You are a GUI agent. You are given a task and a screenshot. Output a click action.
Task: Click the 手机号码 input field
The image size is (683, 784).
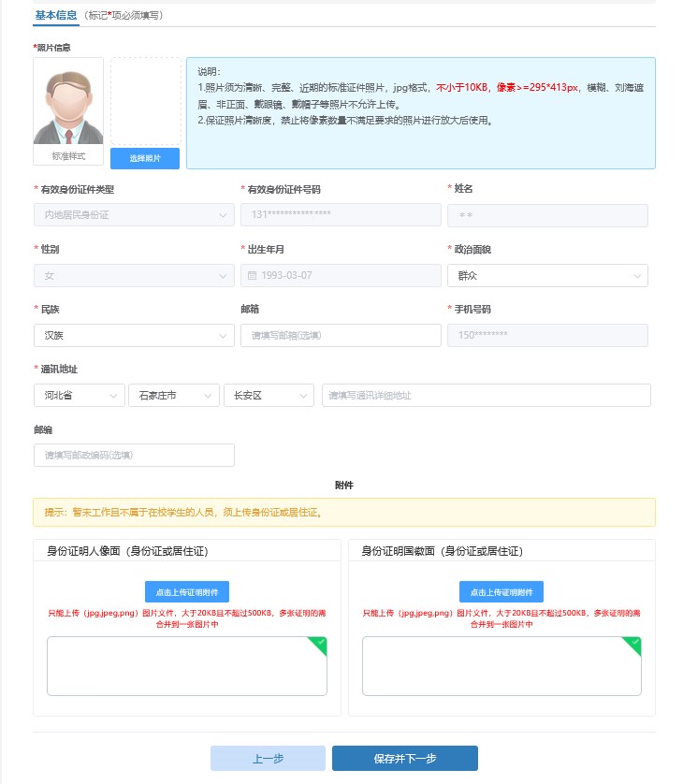(x=547, y=336)
